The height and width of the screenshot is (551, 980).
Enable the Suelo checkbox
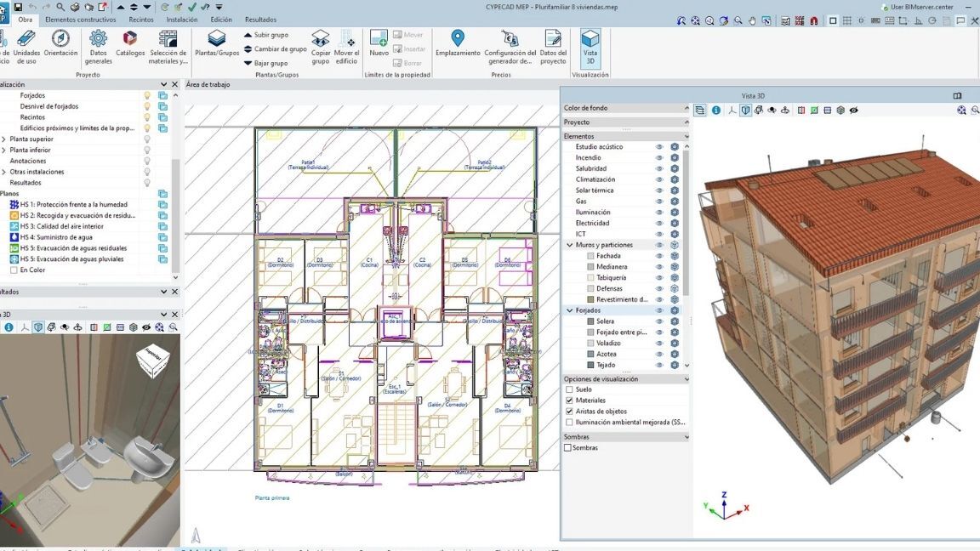tap(570, 389)
